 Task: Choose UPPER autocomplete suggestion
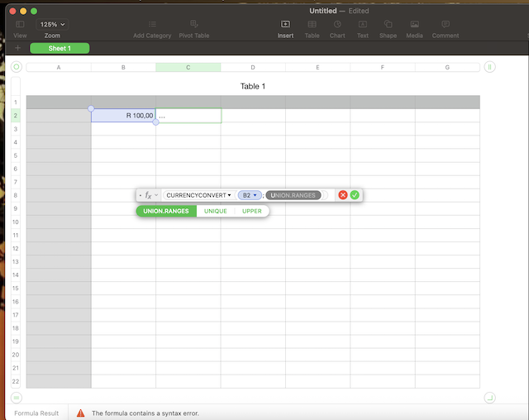(251, 211)
